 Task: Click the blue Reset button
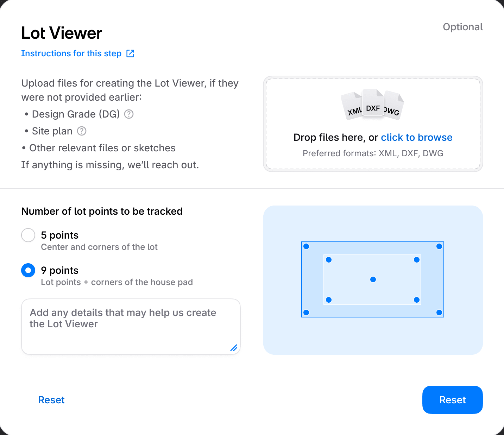click(x=453, y=400)
